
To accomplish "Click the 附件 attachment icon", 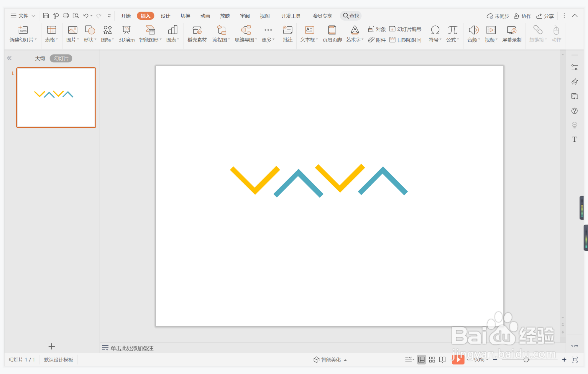I will (377, 40).
